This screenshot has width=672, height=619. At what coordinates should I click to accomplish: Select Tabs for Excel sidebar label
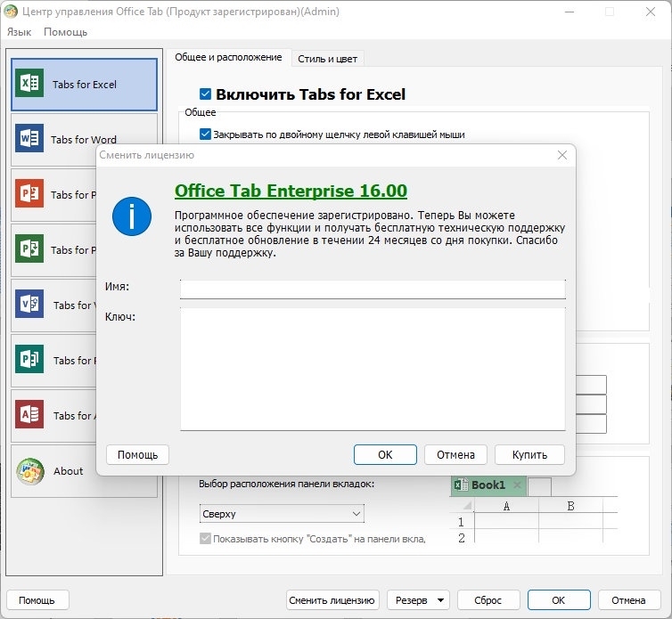85,85
